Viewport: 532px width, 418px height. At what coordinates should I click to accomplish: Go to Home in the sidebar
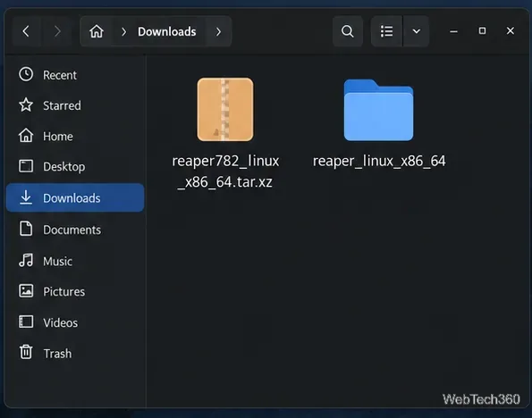[75, 136]
